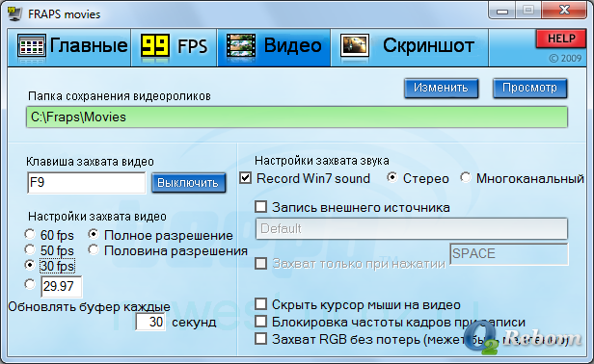Screen dimensions: 594x364
Task: Click the FRAPS app icon in title bar
Action: click(14, 13)
